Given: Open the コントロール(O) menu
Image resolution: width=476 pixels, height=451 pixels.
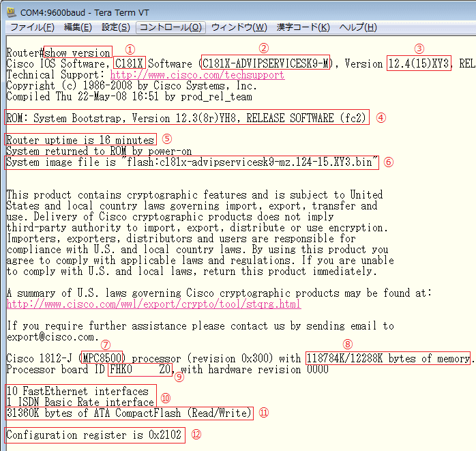Looking at the screenshot, I should click(x=170, y=27).
